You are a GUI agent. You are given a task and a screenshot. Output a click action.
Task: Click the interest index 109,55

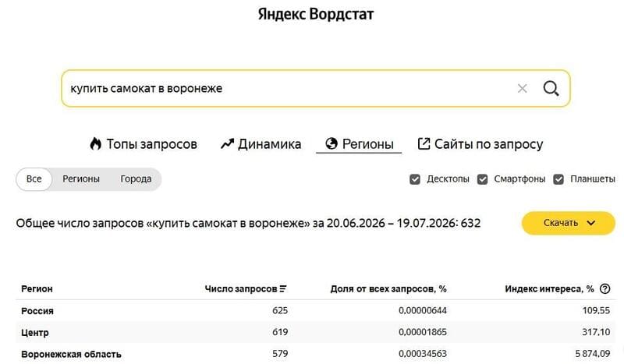pos(596,311)
